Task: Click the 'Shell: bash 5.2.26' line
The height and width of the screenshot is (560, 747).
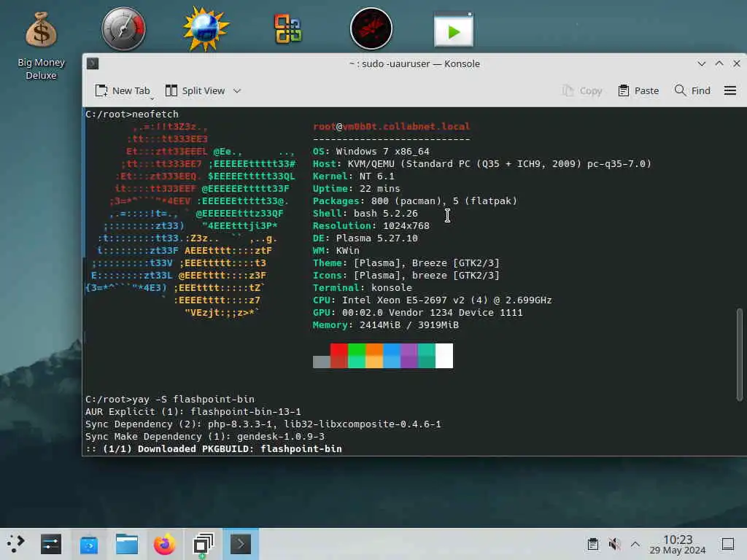Action: [x=365, y=214]
